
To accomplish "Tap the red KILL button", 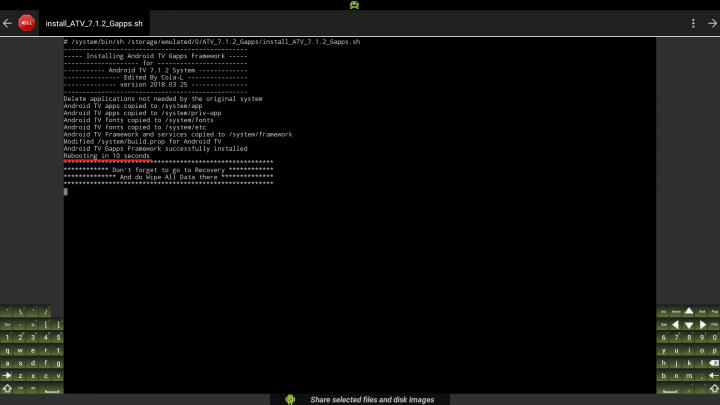I will click(x=26, y=23).
